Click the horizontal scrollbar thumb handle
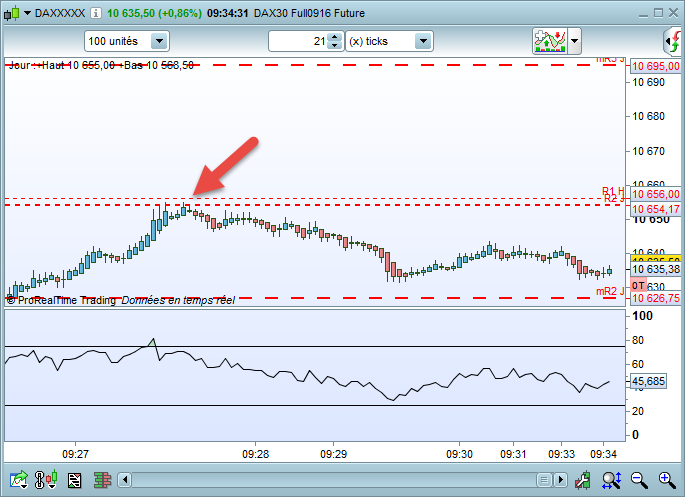 click(544, 480)
